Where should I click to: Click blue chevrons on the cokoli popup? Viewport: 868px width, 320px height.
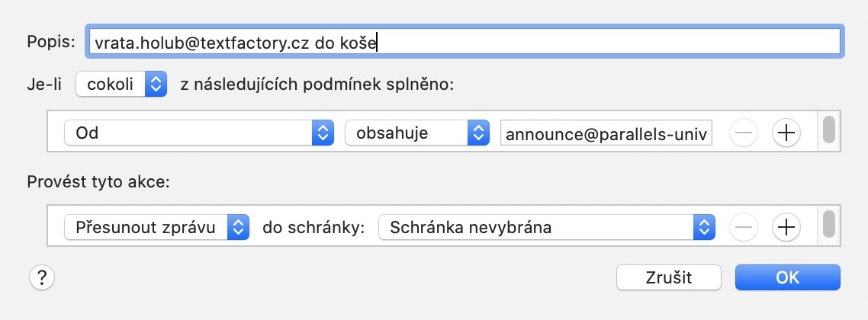pyautogui.click(x=156, y=84)
